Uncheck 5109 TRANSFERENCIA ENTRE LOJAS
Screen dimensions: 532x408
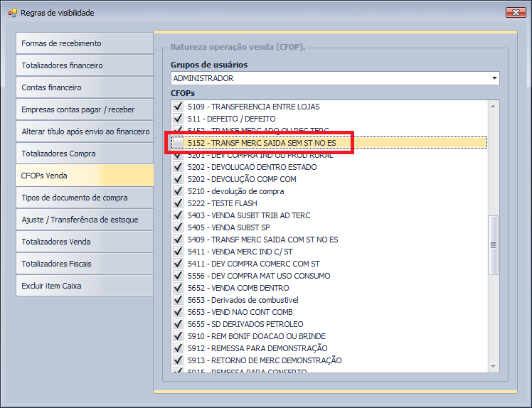[x=178, y=107]
